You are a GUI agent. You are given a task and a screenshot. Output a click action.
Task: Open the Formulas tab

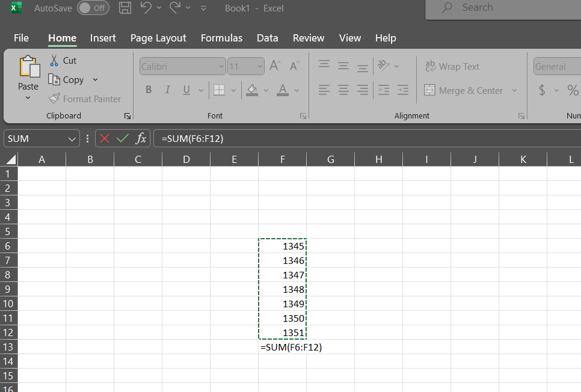221,38
